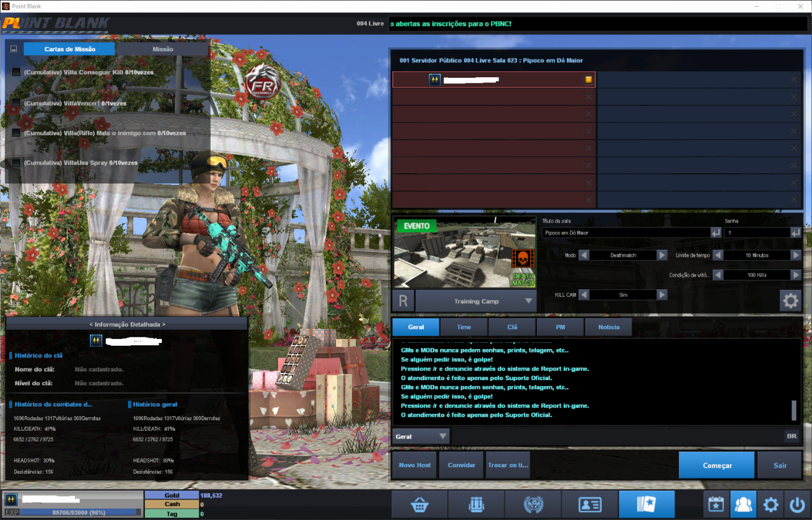Collapse the mission cards panel
Viewport: 812px width, 520px height.
pyautogui.click(x=14, y=49)
